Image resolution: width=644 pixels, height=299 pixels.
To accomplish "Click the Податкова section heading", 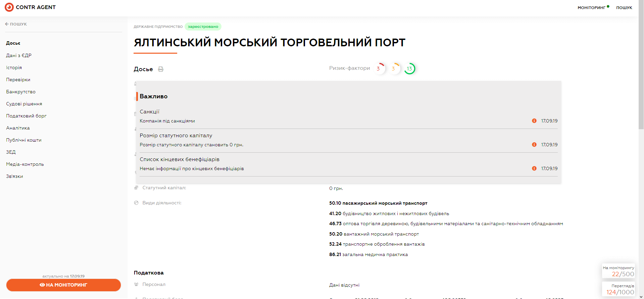I will coord(149,273).
